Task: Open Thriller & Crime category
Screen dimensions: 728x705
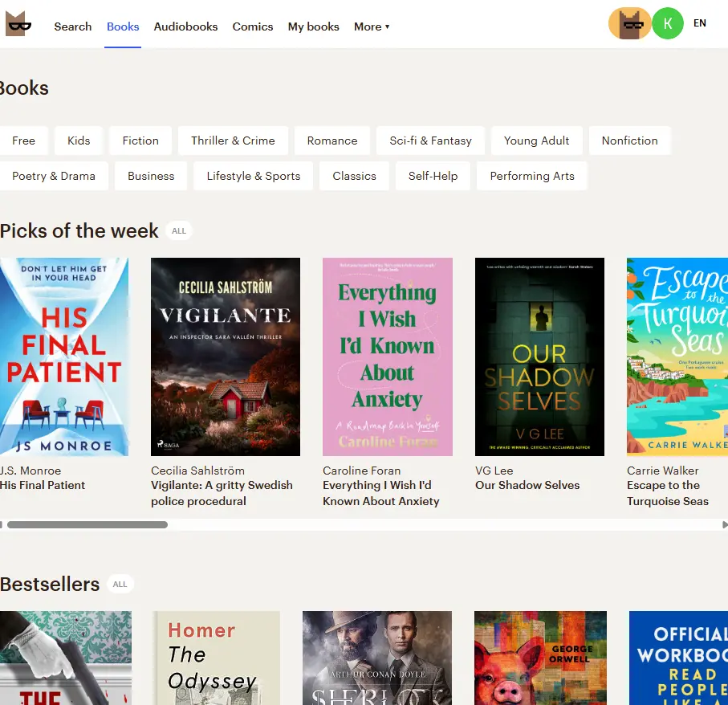Action: [x=233, y=141]
